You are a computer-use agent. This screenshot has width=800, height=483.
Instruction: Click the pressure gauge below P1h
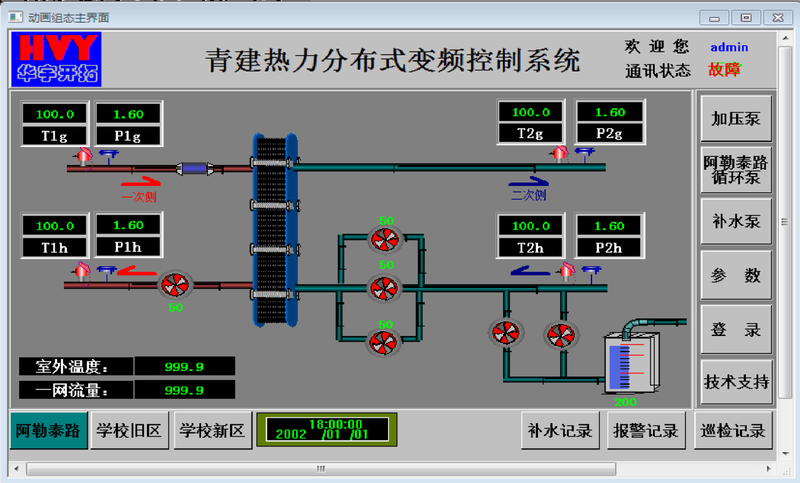tap(106, 272)
